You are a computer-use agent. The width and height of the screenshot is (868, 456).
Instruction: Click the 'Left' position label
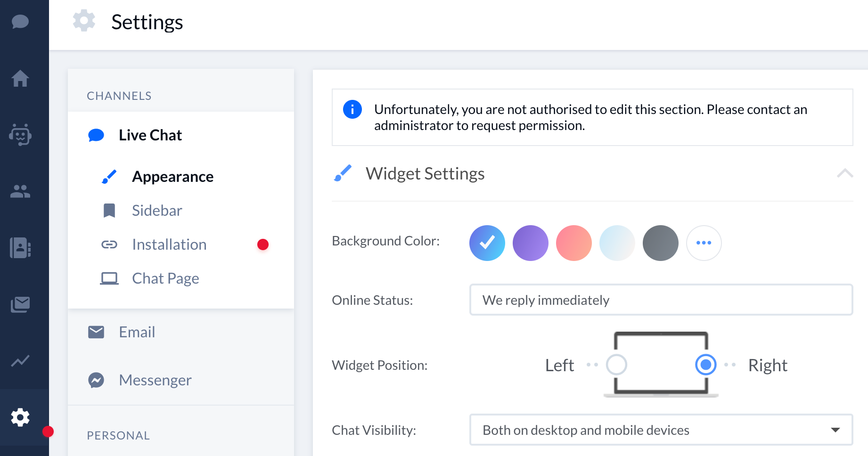559,365
